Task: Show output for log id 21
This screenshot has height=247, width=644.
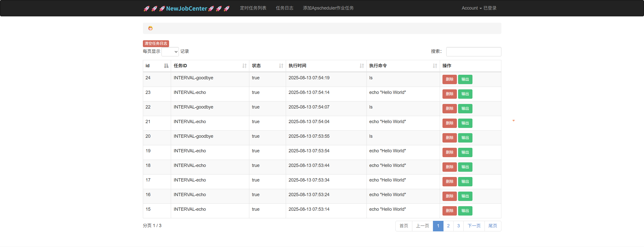Action: coord(465,123)
